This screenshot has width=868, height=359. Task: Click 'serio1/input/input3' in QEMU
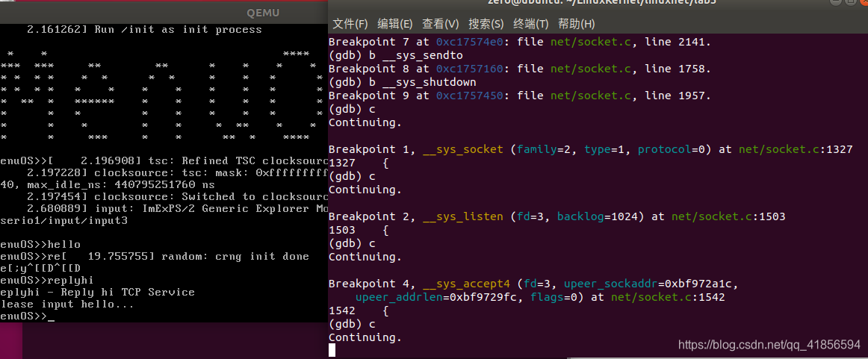(63, 221)
